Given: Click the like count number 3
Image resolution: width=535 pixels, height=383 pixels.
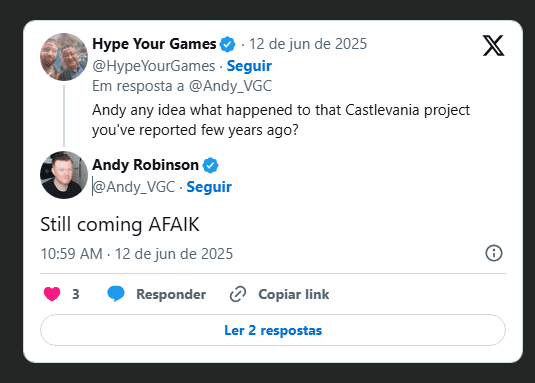Looking at the screenshot, I should [x=76, y=294].
